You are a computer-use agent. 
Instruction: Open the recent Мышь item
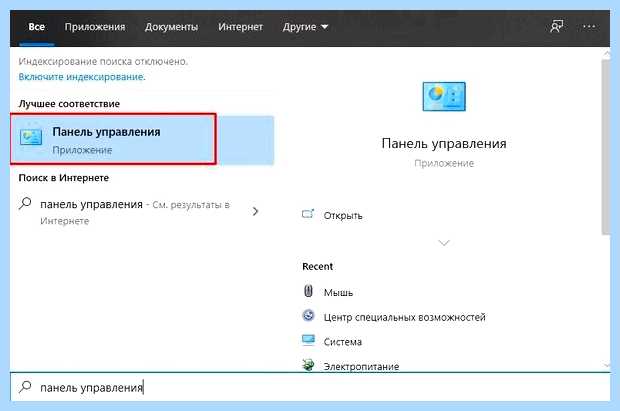pos(338,292)
